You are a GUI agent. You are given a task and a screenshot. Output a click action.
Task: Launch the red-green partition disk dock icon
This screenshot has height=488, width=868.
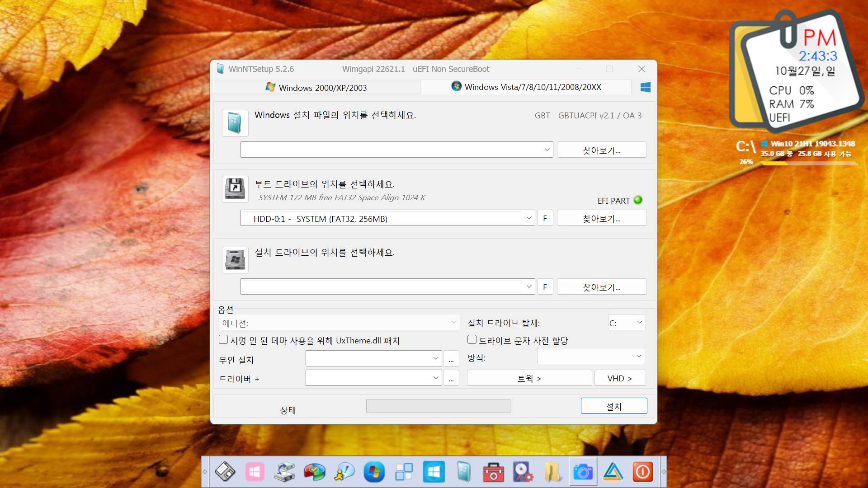[x=314, y=472]
